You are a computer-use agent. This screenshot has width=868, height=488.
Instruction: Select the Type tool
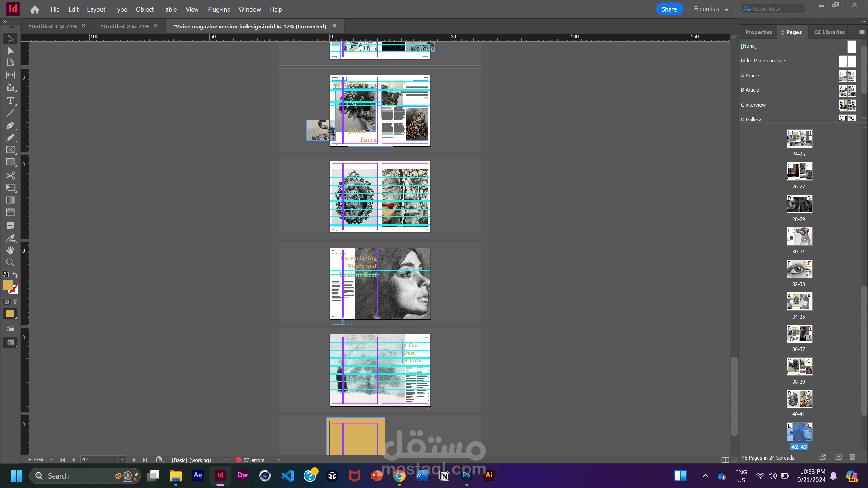click(10, 101)
